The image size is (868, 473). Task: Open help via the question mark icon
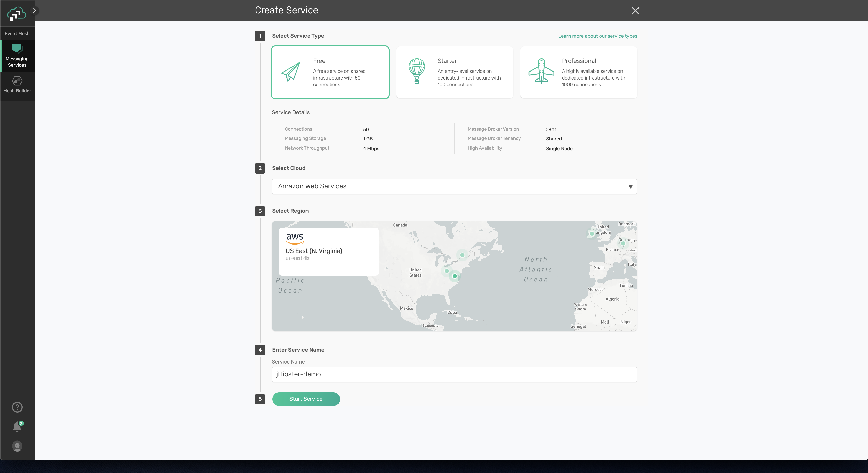[x=17, y=407]
